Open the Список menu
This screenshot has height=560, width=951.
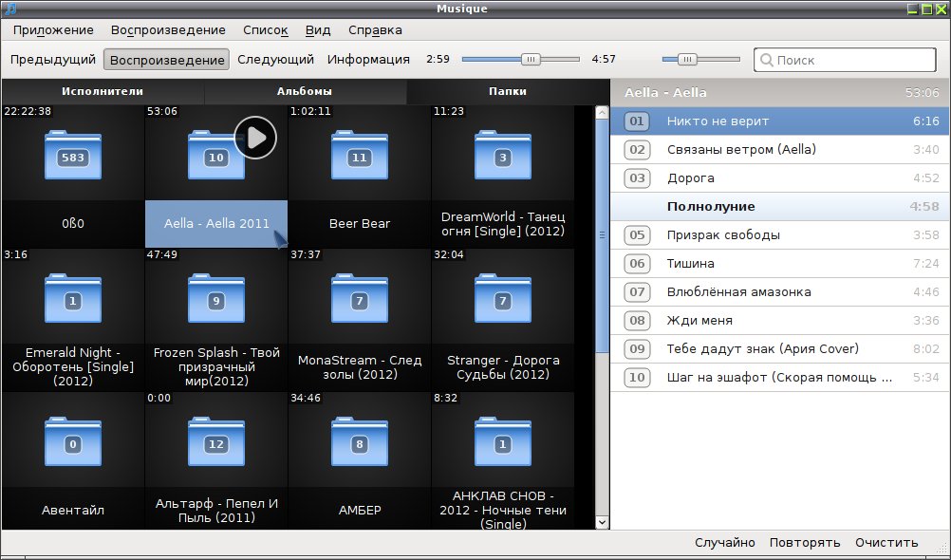pos(266,29)
